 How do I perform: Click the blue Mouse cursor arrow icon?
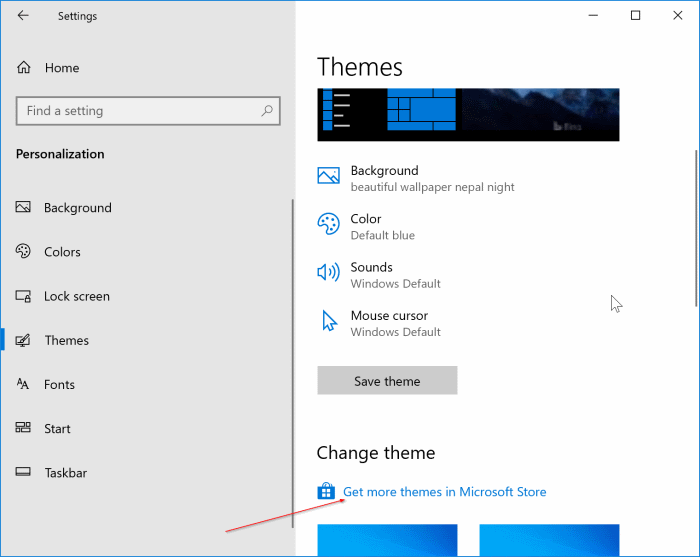[329, 320]
